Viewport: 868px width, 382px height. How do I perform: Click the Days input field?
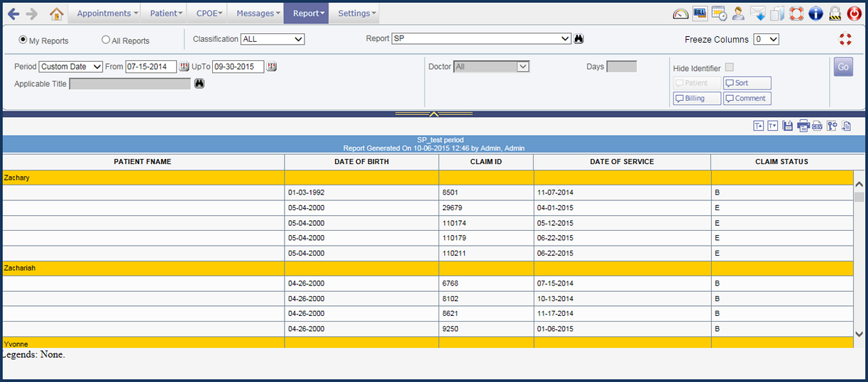(x=622, y=67)
